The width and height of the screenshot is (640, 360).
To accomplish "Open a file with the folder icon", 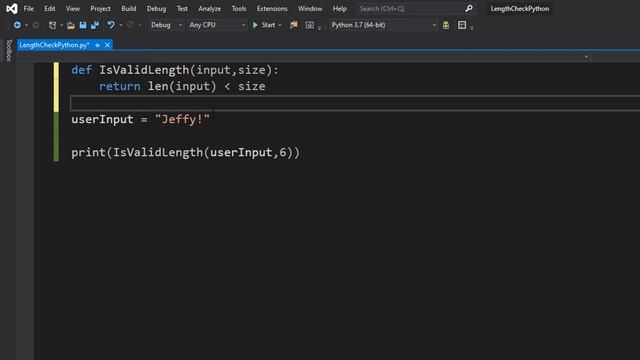I will (71, 25).
